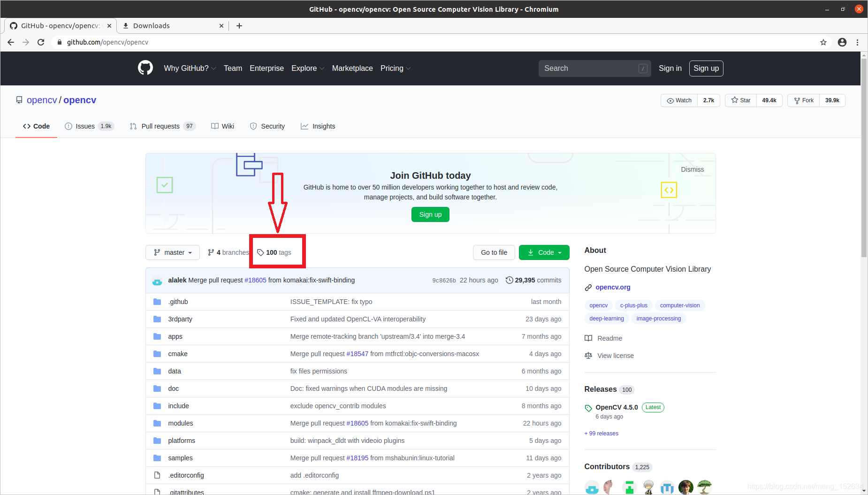Click the cmake folder icon
This screenshot has width=868, height=495.
click(157, 354)
